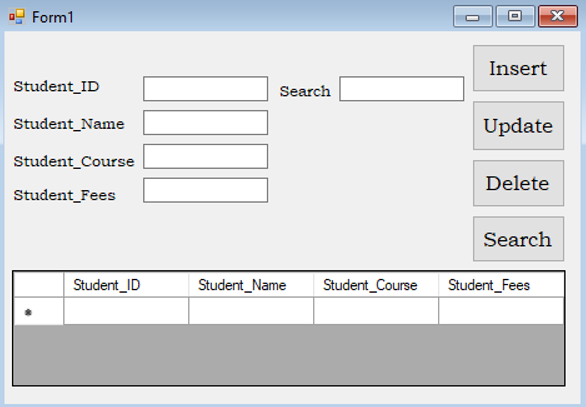Select the empty Student_Course cell in grid

376,311
